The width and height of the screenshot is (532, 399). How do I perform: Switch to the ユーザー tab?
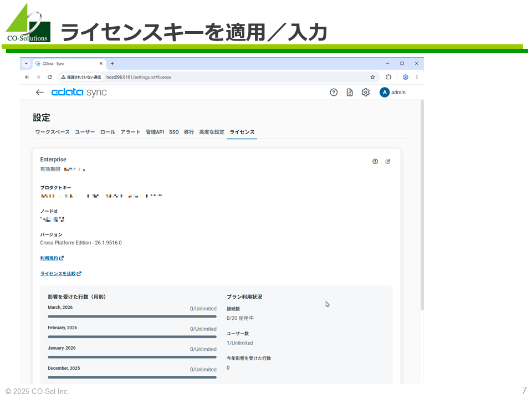click(x=85, y=132)
